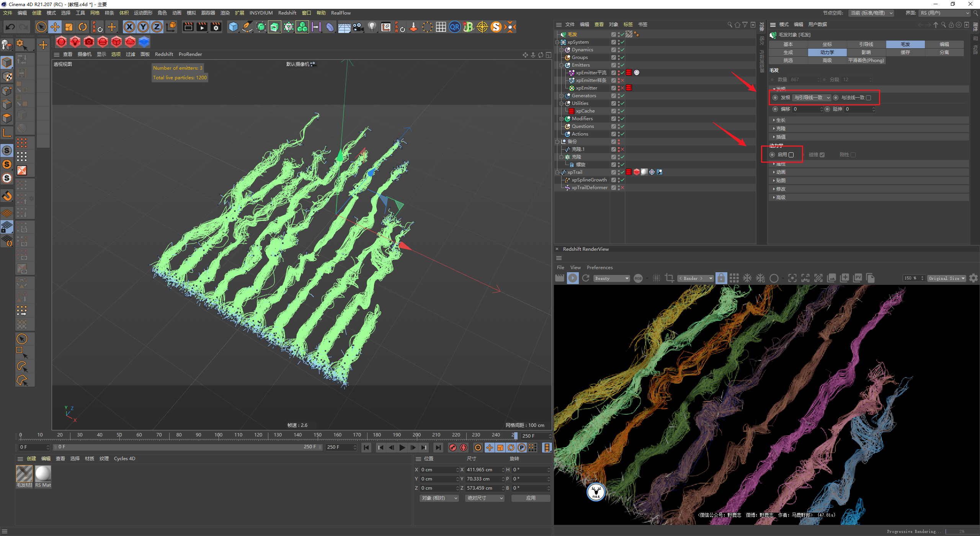Open Preferences in Redshift RenderView
The width and height of the screenshot is (980, 536).
pyautogui.click(x=599, y=268)
